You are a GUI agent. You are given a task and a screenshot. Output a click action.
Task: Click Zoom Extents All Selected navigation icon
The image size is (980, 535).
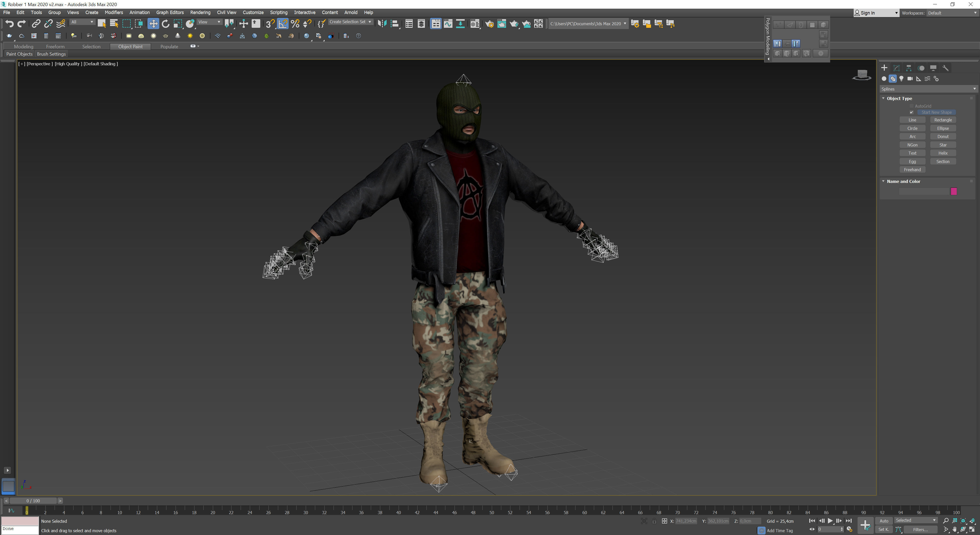pos(972,520)
